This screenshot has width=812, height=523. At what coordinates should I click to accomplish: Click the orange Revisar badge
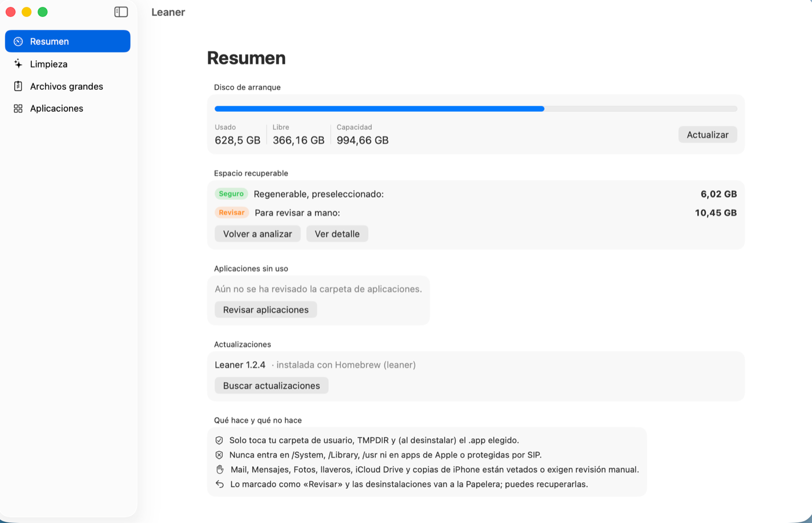[x=232, y=212]
